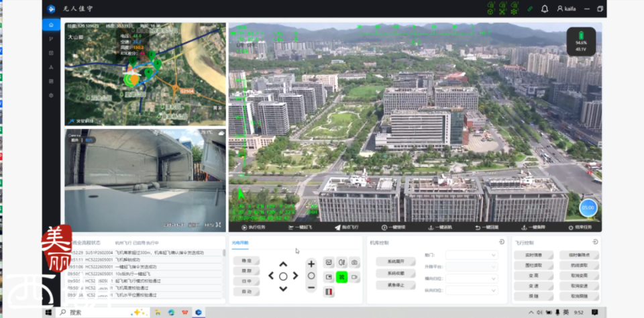
Task: Click the 05:00 timer circle on video
Action: (588, 208)
